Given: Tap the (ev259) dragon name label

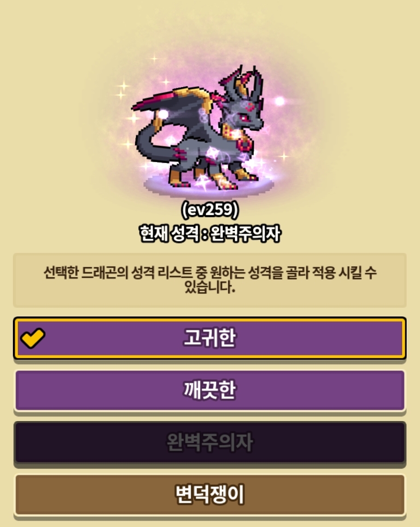Looking at the screenshot, I should pos(210,210).
